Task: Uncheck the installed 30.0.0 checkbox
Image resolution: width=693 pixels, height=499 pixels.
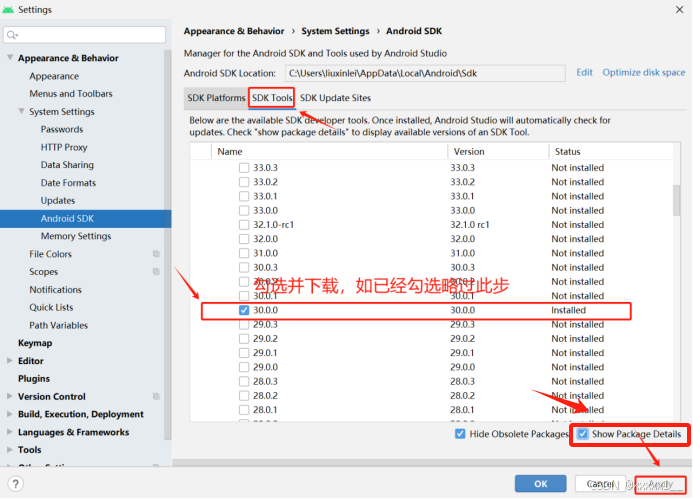Action: tap(244, 310)
